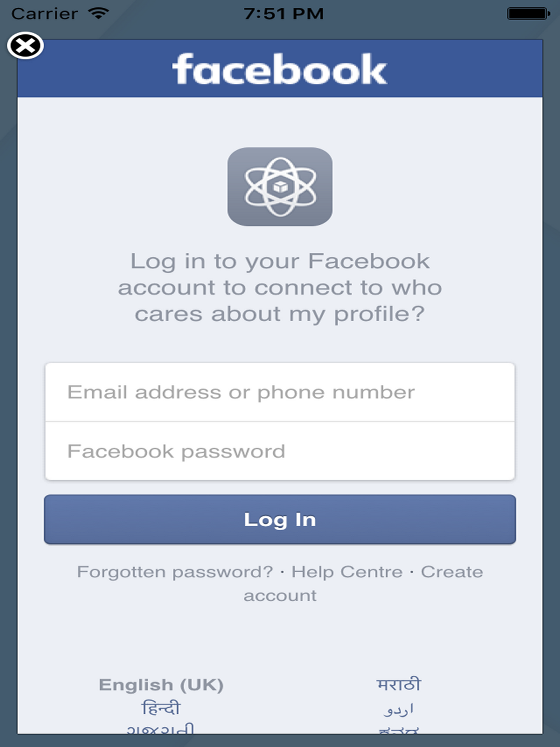
Task: Close the Facebook login dialog
Action: coord(25,46)
